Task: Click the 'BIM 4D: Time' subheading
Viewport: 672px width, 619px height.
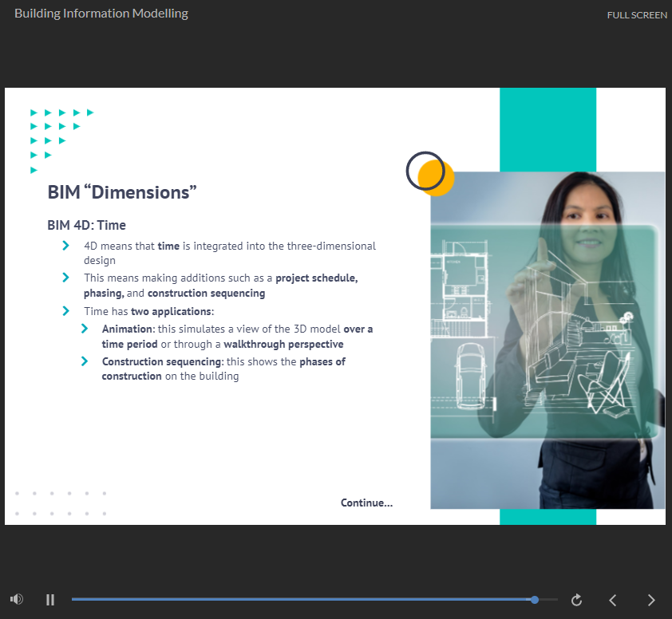Action: tap(86, 225)
